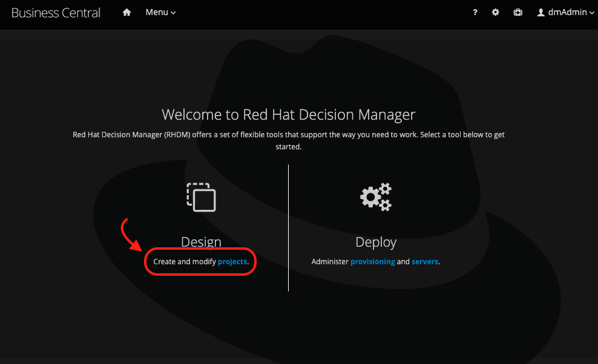Select the Design heading
The width and height of the screenshot is (598, 364).
coord(201,242)
